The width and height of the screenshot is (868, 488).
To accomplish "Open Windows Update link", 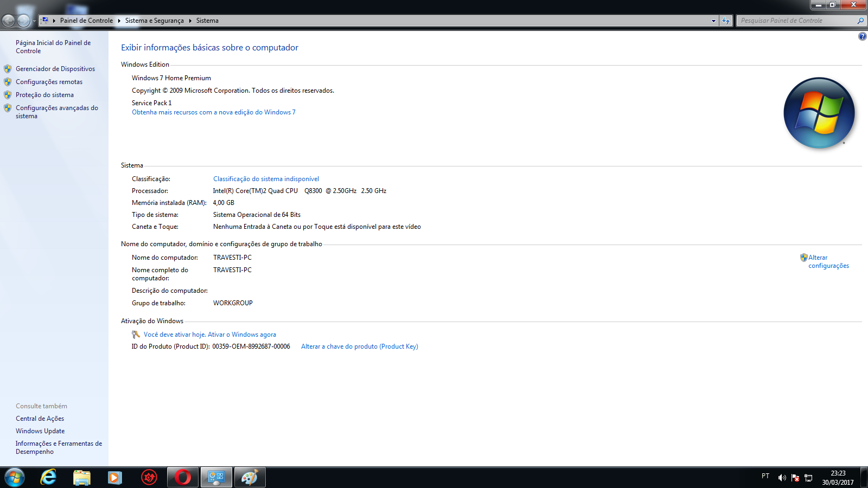I will click(x=40, y=431).
